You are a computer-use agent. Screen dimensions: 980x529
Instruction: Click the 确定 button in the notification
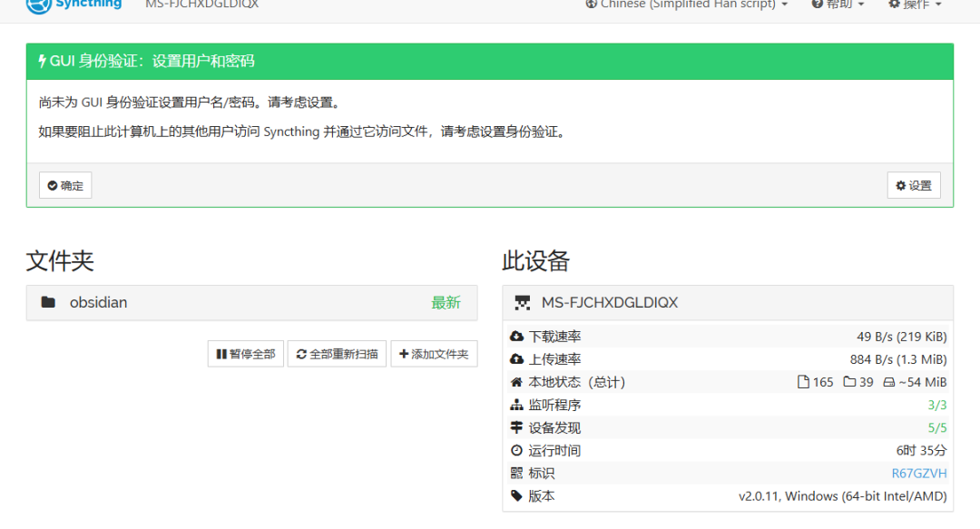(x=65, y=185)
